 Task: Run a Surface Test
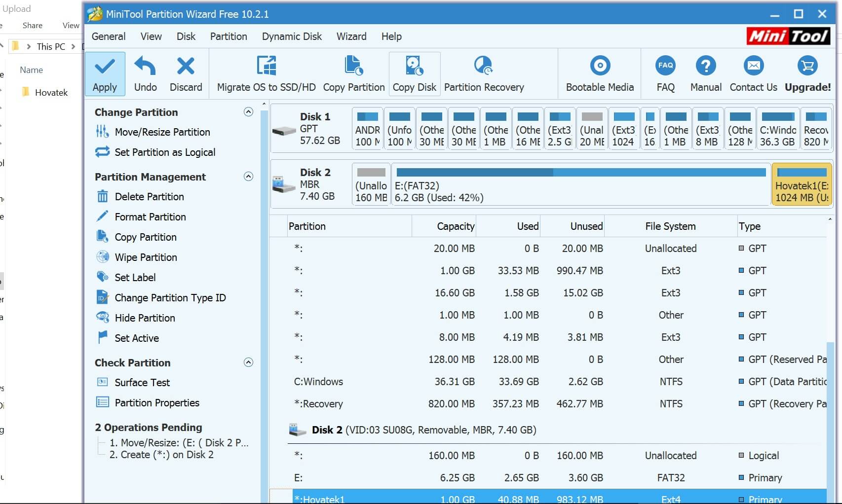click(142, 382)
